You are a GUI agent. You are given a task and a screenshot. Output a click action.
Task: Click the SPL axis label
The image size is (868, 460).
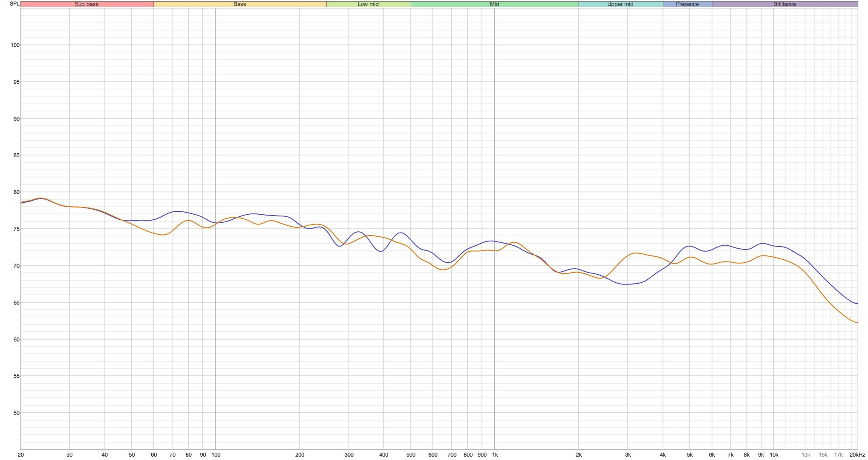coord(14,4)
